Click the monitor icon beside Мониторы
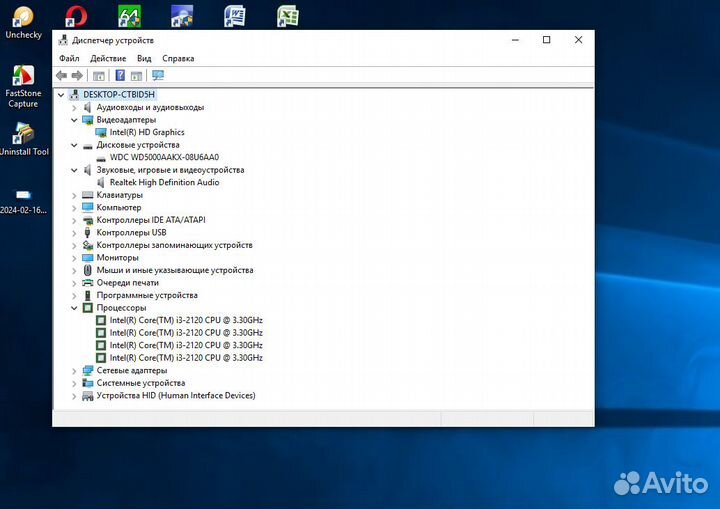The image size is (720, 509). 87,258
